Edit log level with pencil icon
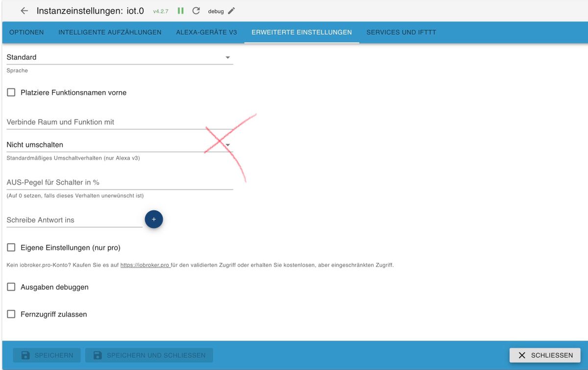 click(x=232, y=11)
